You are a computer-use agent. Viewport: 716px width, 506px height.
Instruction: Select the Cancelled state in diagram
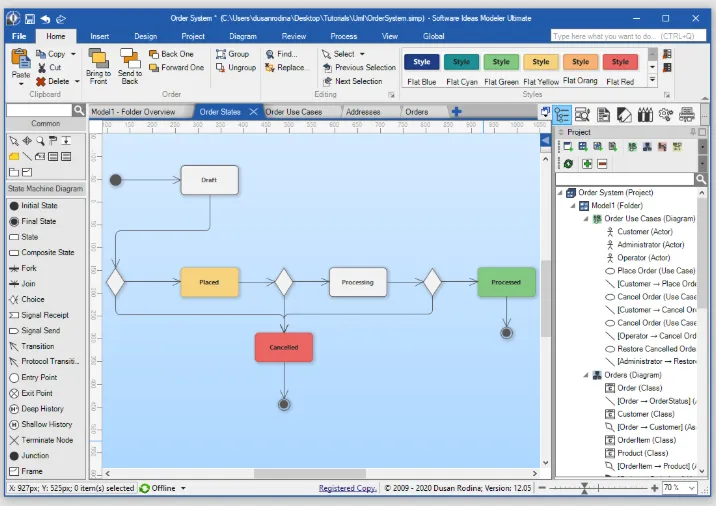pos(284,348)
